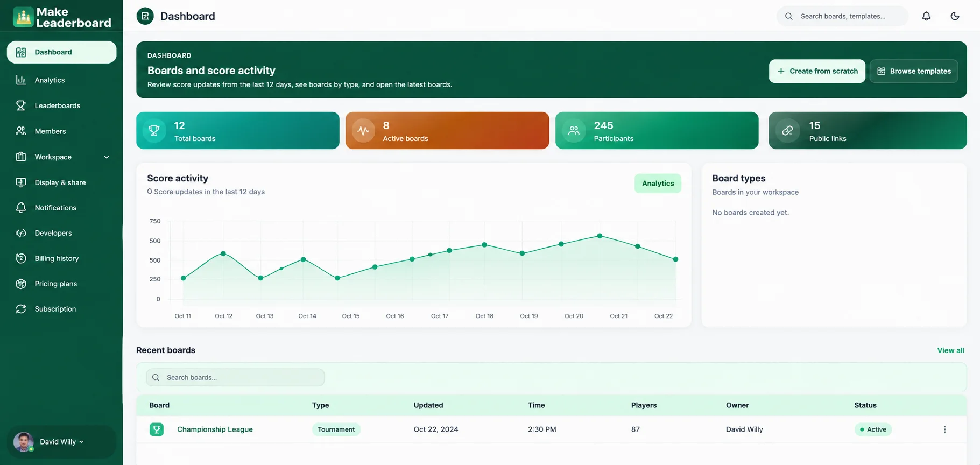The height and width of the screenshot is (465, 980).
Task: Click the Active status badge
Action: tap(873, 429)
